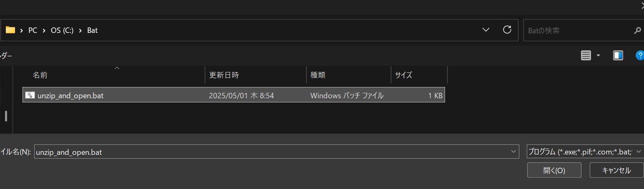The height and width of the screenshot is (189, 644).
Task: Click the Batの検索 search field
Action: point(578,30)
